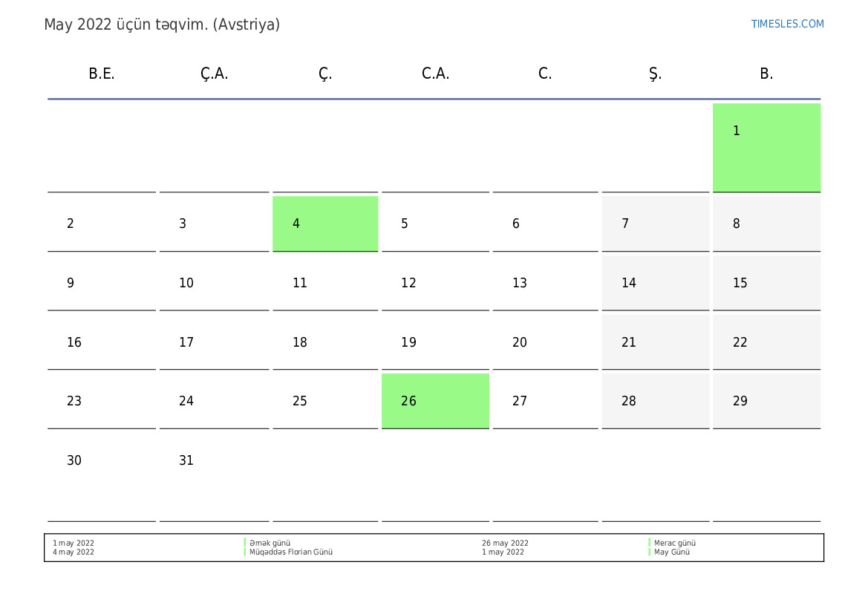Click the green marker beside 'Əmək günü'
This screenshot has height=614, width=868.
245,543
